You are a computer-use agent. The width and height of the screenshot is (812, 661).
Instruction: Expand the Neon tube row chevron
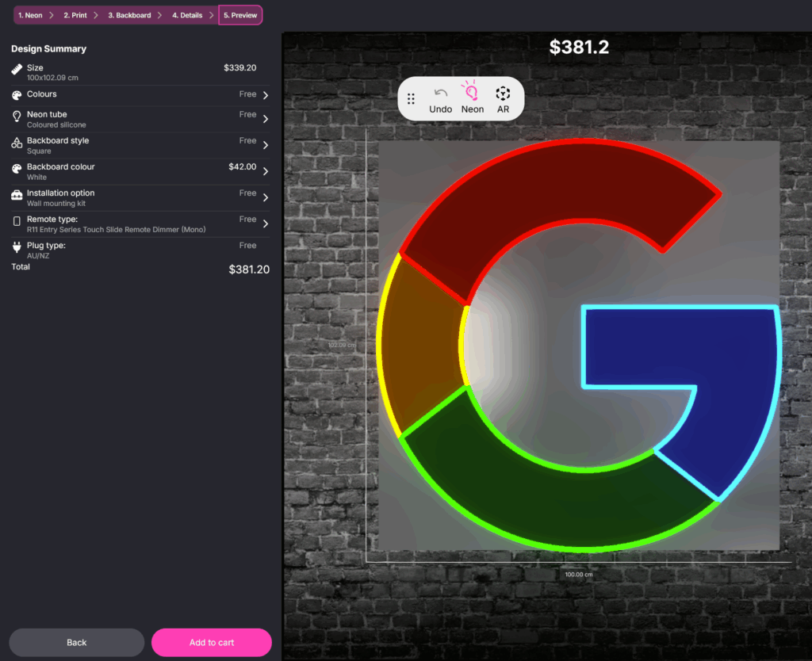click(x=265, y=119)
